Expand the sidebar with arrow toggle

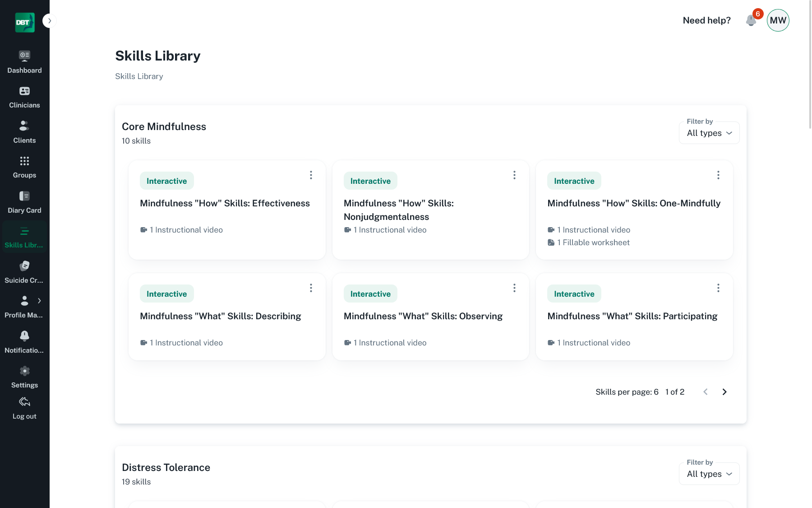49,21
